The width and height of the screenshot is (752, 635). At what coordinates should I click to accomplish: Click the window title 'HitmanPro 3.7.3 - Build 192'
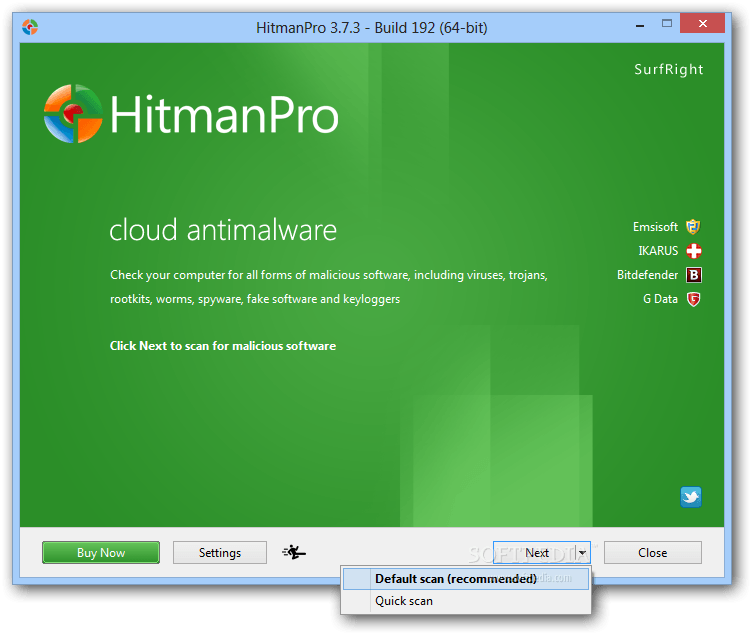tap(372, 28)
